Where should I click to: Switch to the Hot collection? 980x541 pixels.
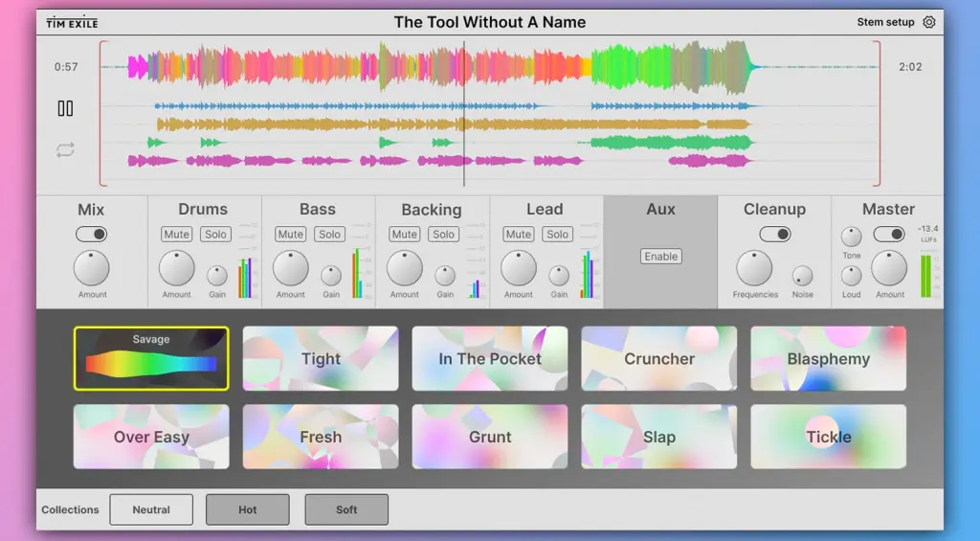coord(248,509)
